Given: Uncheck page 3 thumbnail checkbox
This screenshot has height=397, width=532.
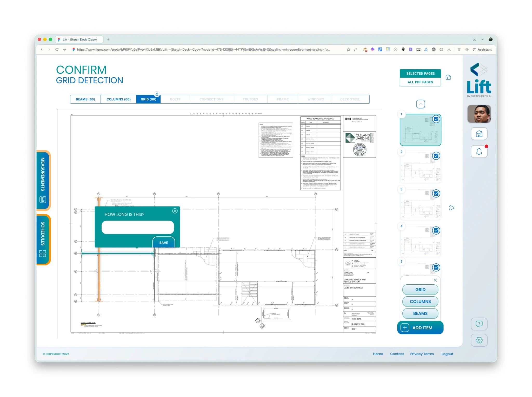Looking at the screenshot, I should 436,193.
